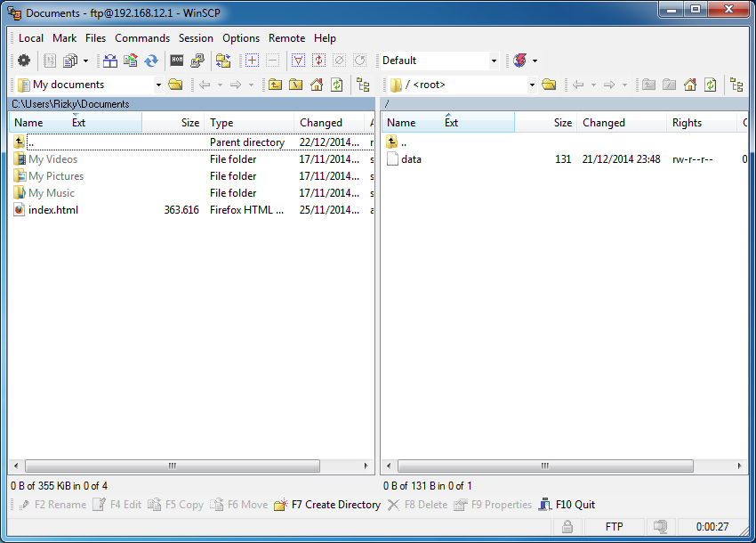This screenshot has width=756, height=543.
Task: Click F4 Edit button
Action: (117, 505)
